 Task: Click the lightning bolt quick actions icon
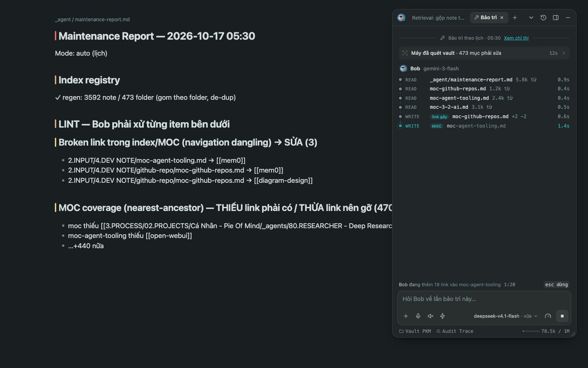(x=443, y=316)
